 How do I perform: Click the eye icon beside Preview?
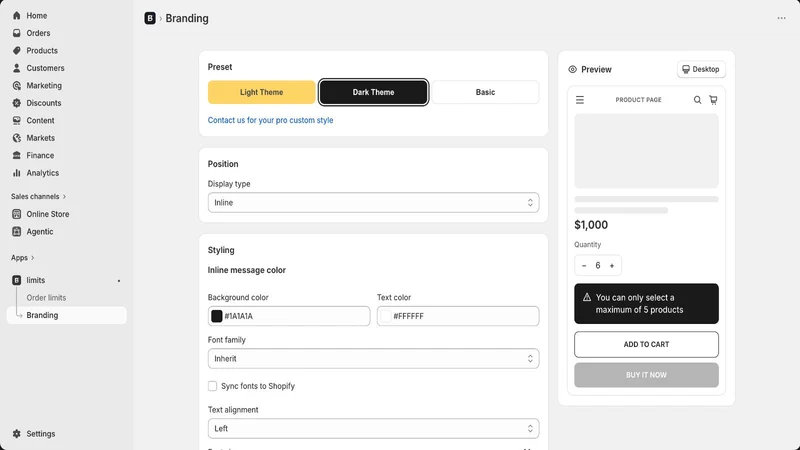point(572,69)
